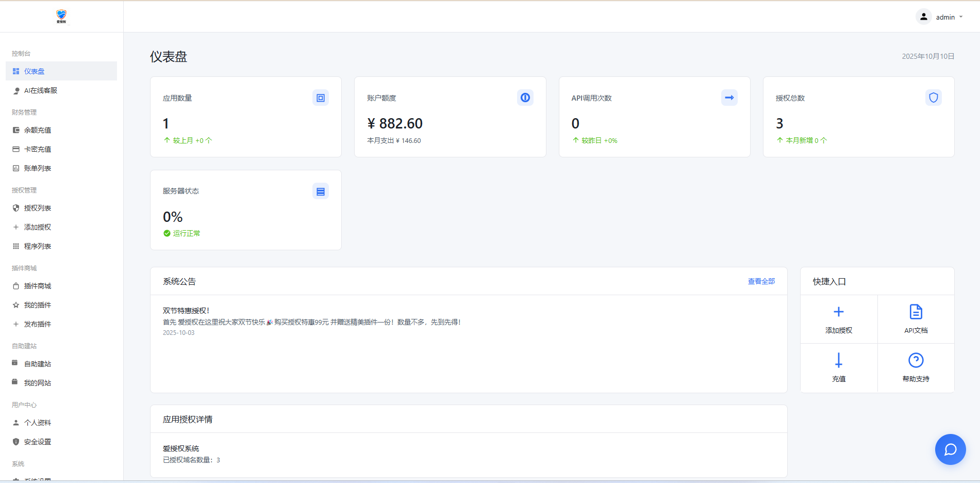Open the 双节特惠授权！ announcement
Image resolution: width=980 pixels, height=483 pixels.
[x=186, y=311]
